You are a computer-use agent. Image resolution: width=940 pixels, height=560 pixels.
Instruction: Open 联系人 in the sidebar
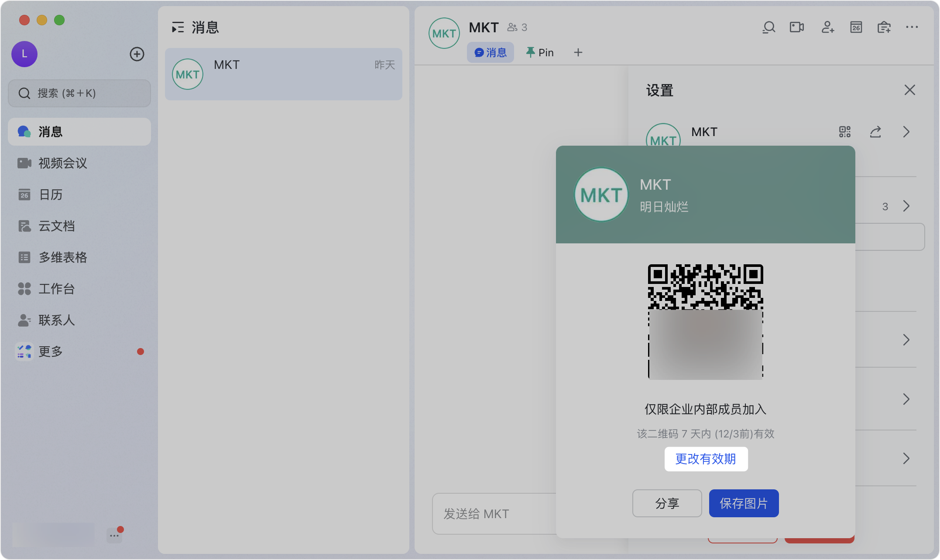click(x=79, y=320)
